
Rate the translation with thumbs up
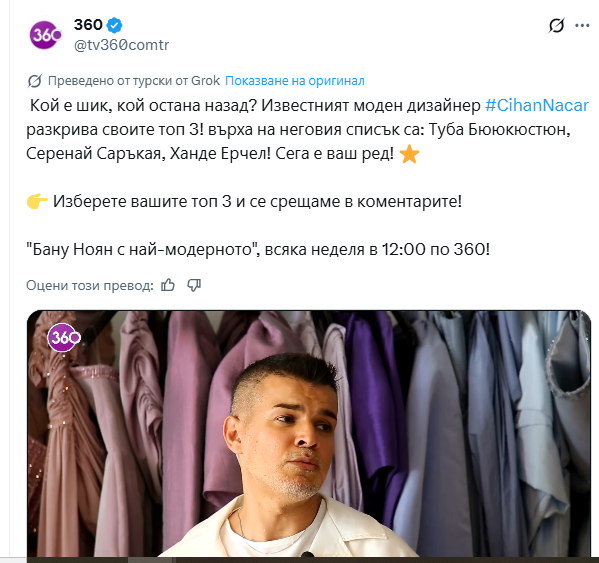(x=168, y=285)
